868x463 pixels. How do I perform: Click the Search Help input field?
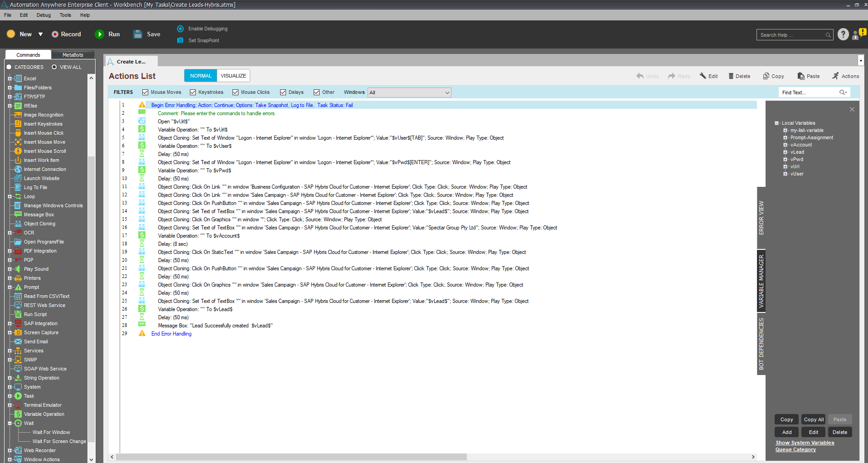pos(795,35)
